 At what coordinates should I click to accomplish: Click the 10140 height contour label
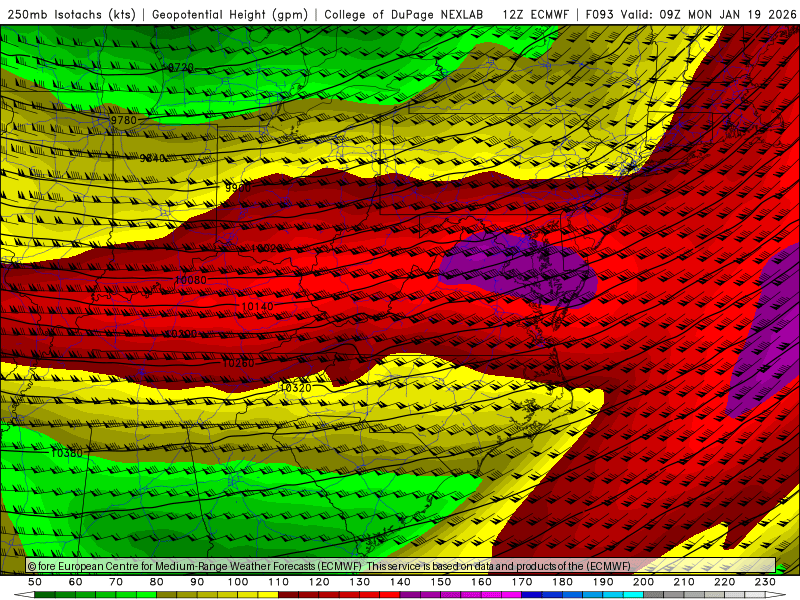coord(257,307)
